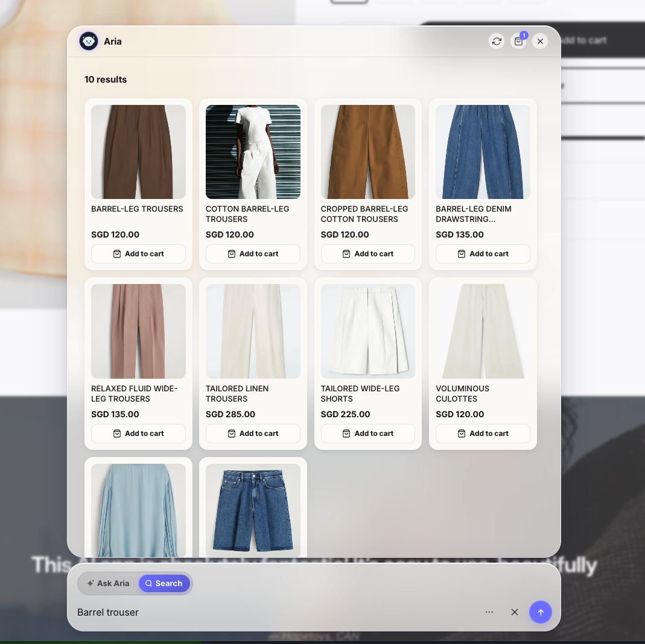The height and width of the screenshot is (644, 645).
Task: Submit search with the arrow button
Action: tap(541, 612)
